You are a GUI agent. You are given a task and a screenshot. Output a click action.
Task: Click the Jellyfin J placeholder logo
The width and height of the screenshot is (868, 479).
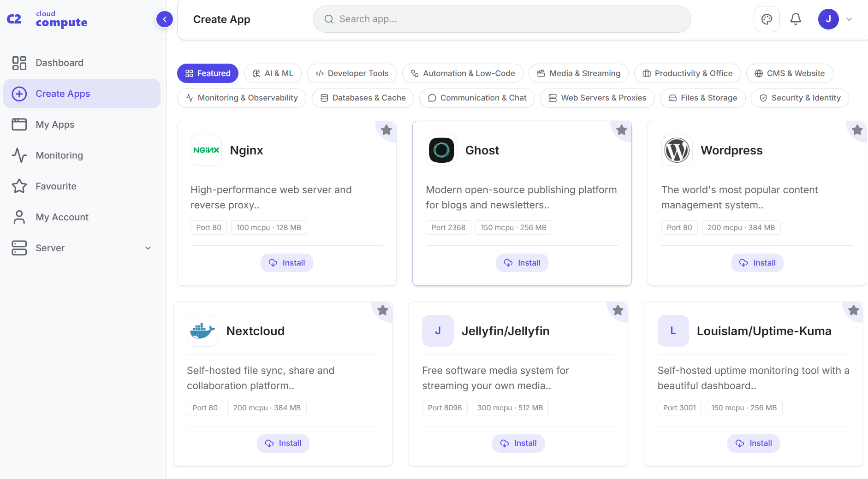(x=438, y=331)
